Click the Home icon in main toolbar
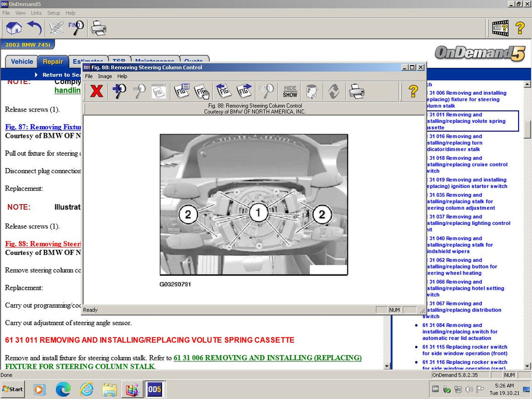This screenshot has height=399, width=532. point(13,27)
